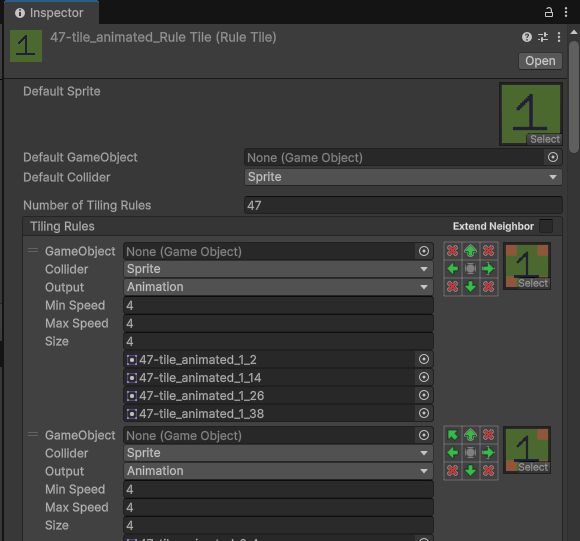This screenshot has width=580, height=541.
Task: Toggle first rule's right arrow neighbor
Action: coord(489,269)
